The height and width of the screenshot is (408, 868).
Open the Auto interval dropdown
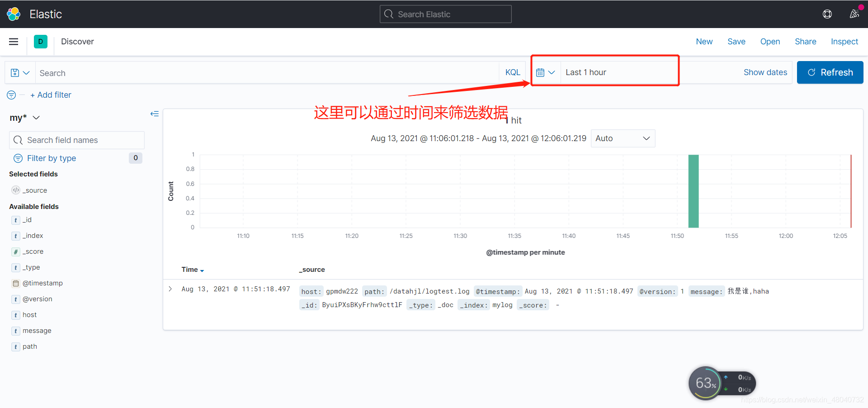[623, 138]
